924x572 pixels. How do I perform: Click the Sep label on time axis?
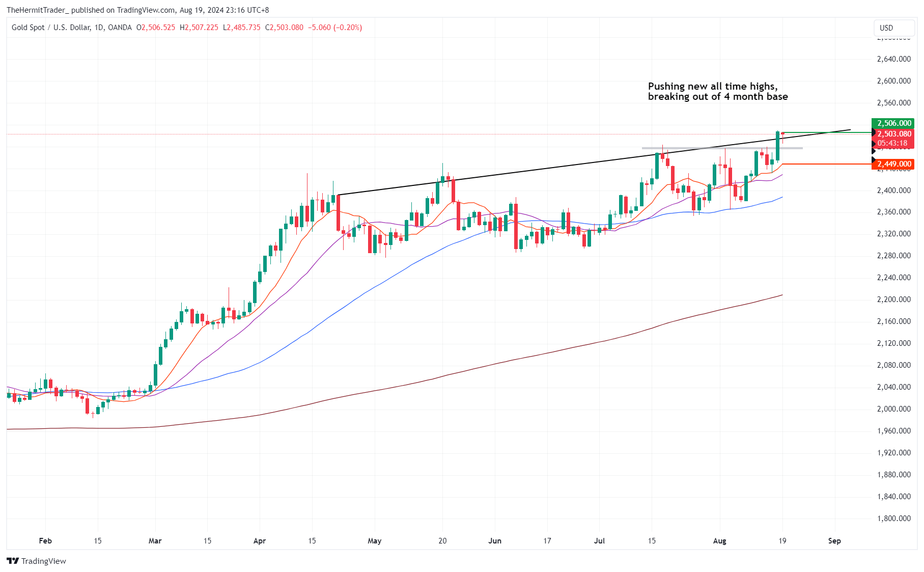click(835, 541)
